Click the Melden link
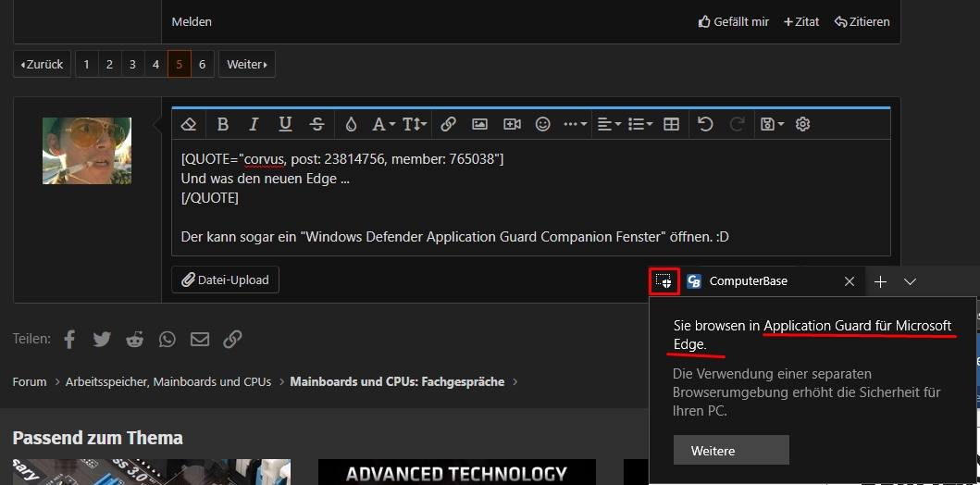 [x=192, y=21]
